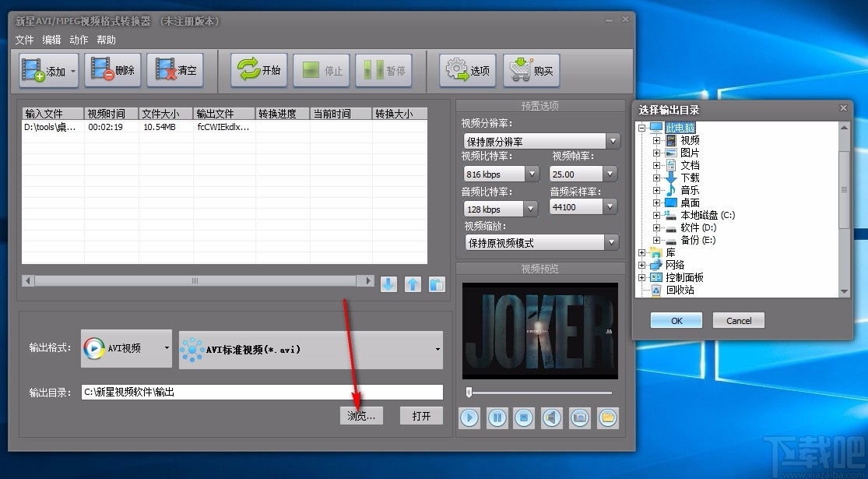Open the 视频分辨率 resolution dropdown
The image size is (868, 479).
[x=611, y=140]
